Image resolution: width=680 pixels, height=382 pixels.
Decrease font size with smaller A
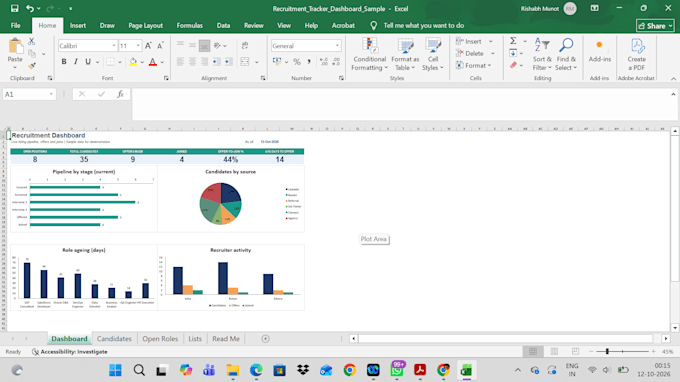160,46
